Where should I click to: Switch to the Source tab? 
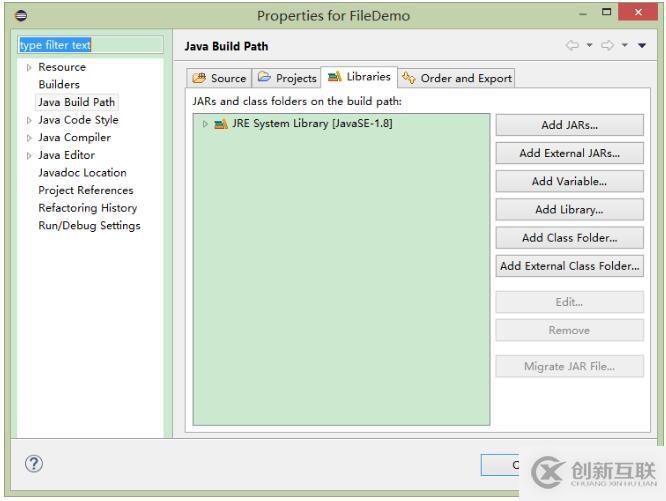tap(218, 78)
